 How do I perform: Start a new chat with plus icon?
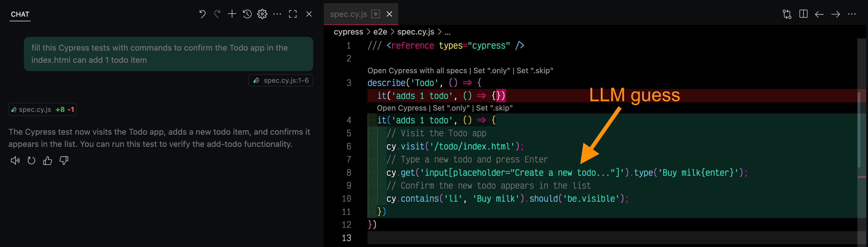click(232, 14)
